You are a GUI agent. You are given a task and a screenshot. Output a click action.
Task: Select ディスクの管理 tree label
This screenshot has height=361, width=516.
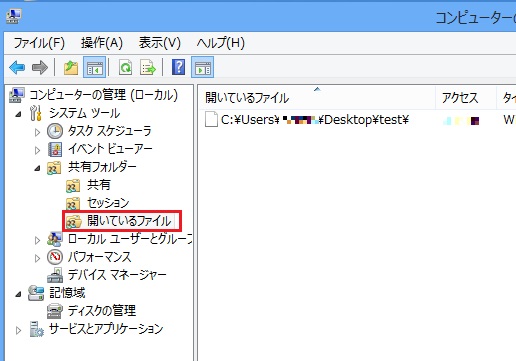click(102, 311)
